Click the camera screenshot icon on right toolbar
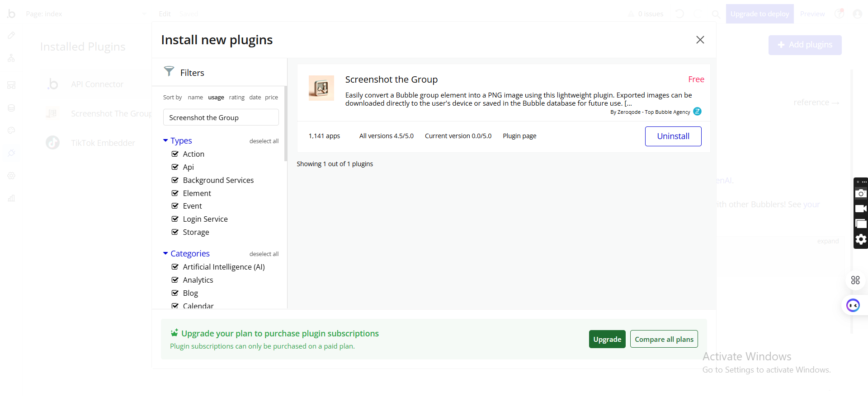Viewport: 868px width, 396px height. [861, 193]
